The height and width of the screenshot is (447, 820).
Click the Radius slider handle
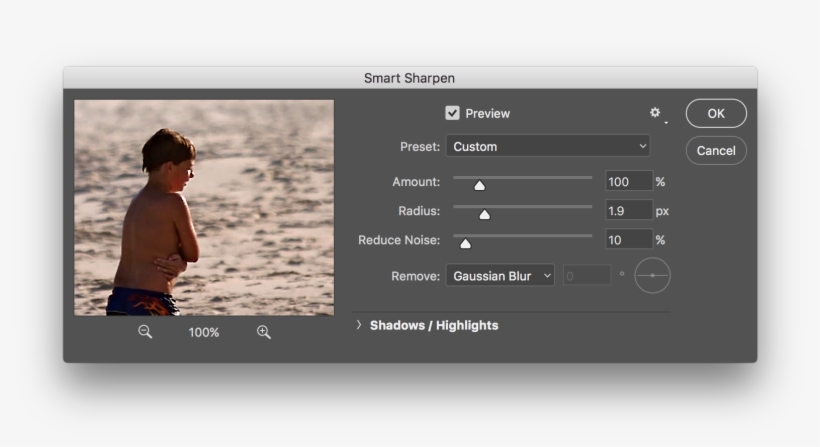pos(485,214)
